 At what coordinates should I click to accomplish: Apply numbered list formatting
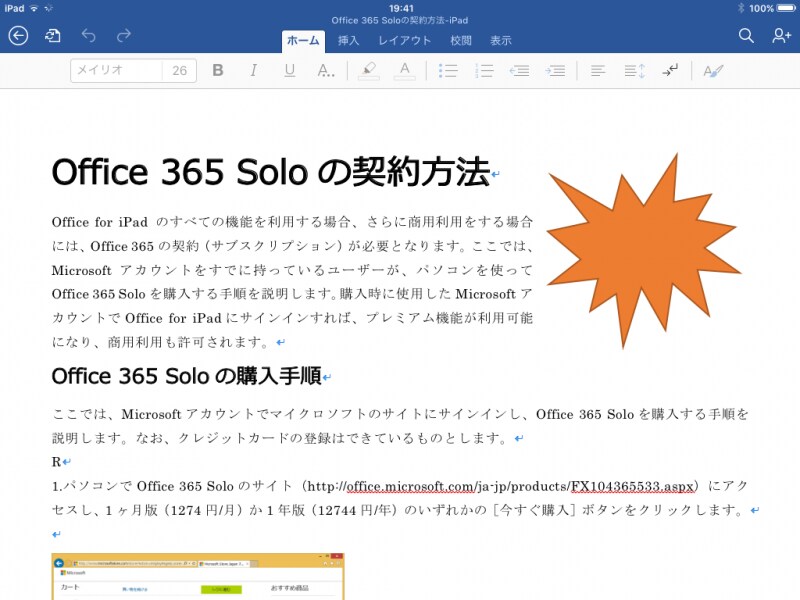[484, 70]
